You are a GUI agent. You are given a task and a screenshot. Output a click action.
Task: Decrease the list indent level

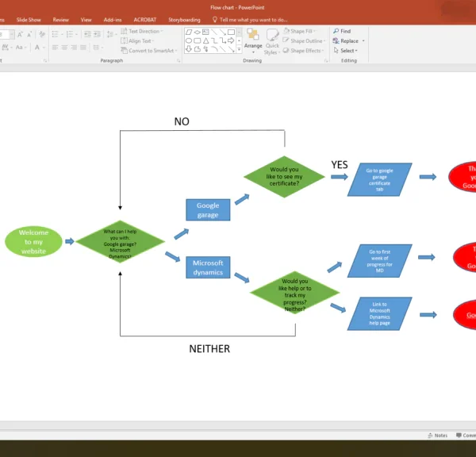point(87,34)
